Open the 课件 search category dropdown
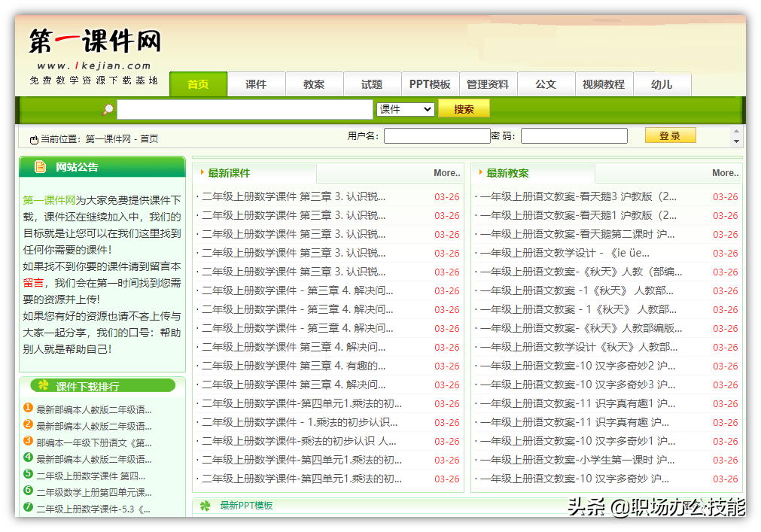761x532 pixels. pos(405,109)
